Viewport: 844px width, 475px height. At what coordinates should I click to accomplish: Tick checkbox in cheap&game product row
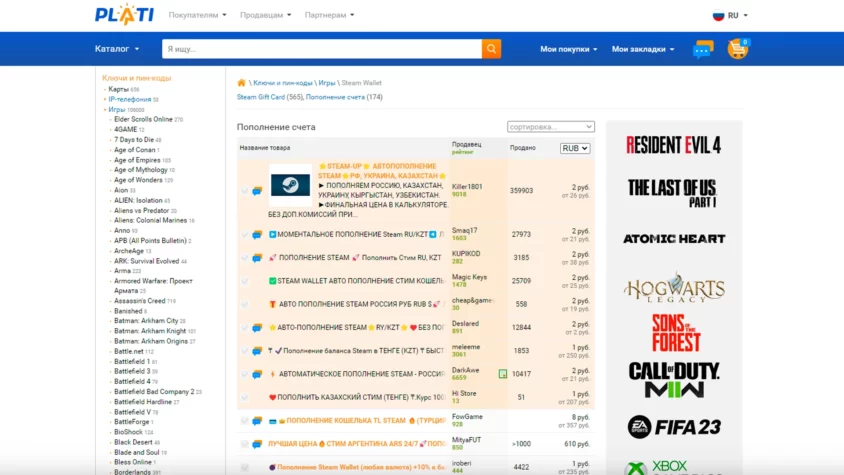click(245, 304)
